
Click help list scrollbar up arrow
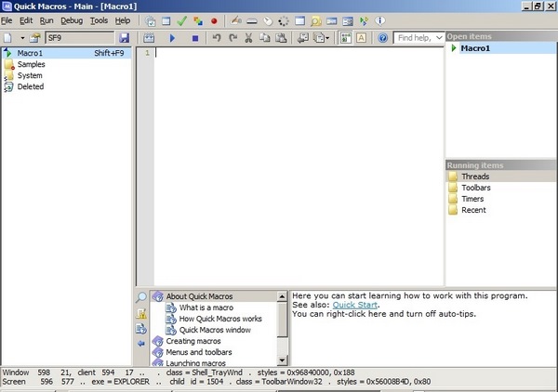pyautogui.click(x=282, y=296)
